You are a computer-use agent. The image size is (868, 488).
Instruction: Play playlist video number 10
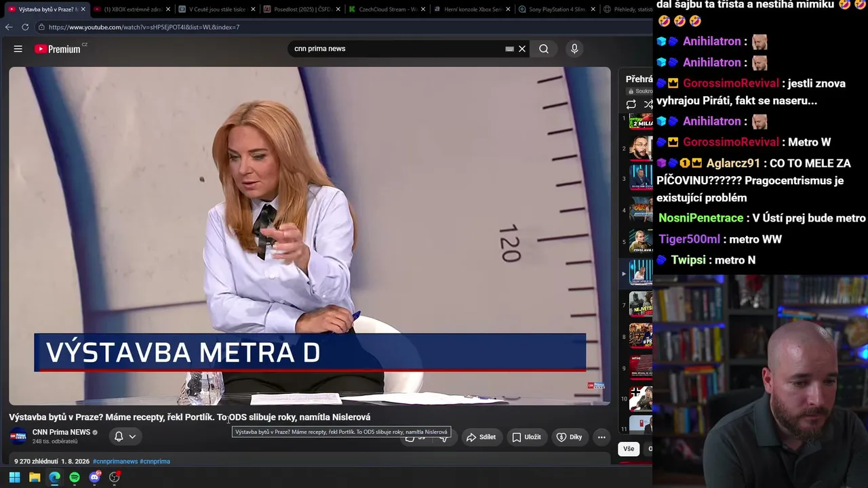pyautogui.click(x=641, y=399)
